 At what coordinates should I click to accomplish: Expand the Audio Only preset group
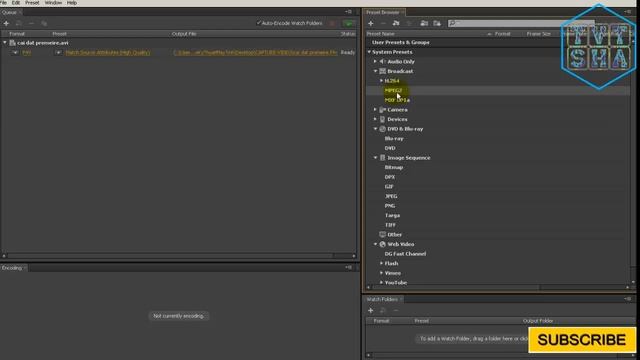pyautogui.click(x=375, y=61)
